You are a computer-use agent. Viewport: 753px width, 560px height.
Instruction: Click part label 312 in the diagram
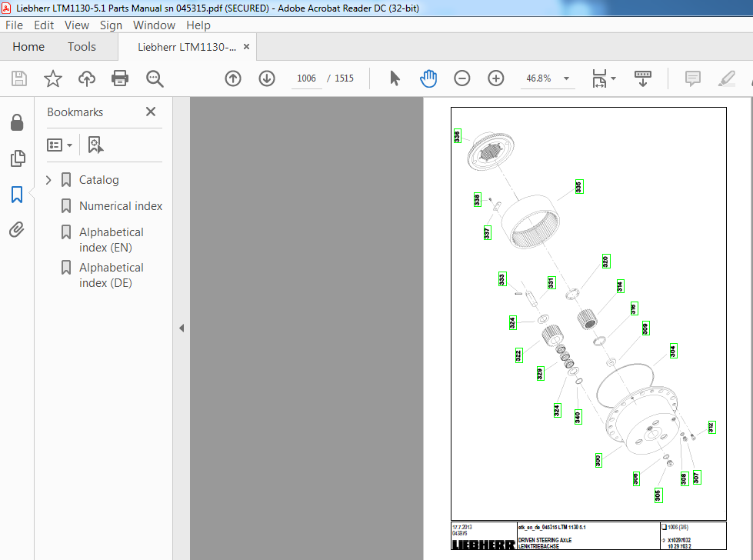pyautogui.click(x=711, y=428)
